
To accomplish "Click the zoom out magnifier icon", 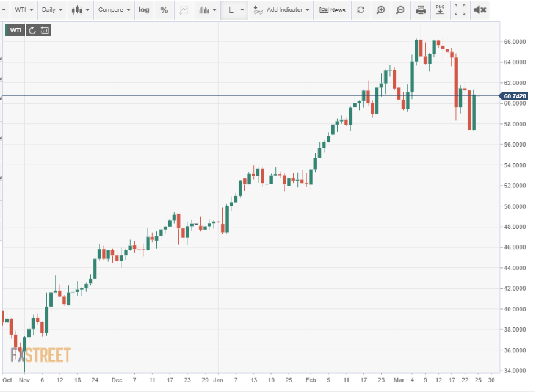I will point(400,10).
